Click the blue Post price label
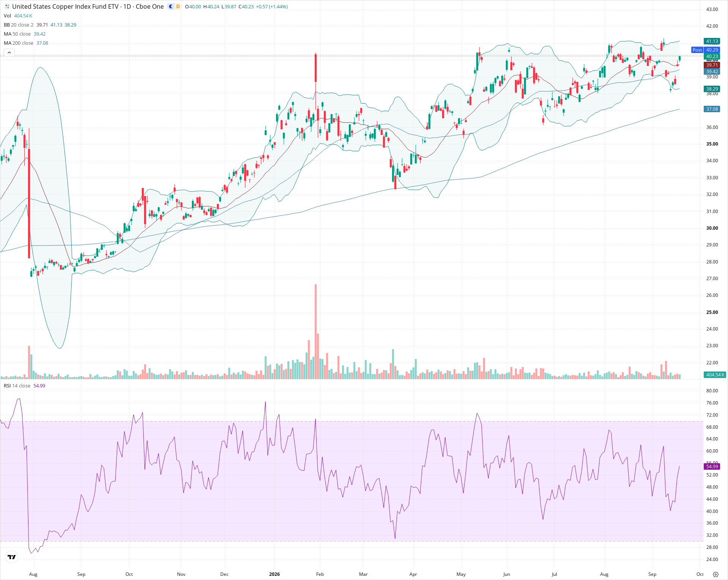 click(x=697, y=50)
